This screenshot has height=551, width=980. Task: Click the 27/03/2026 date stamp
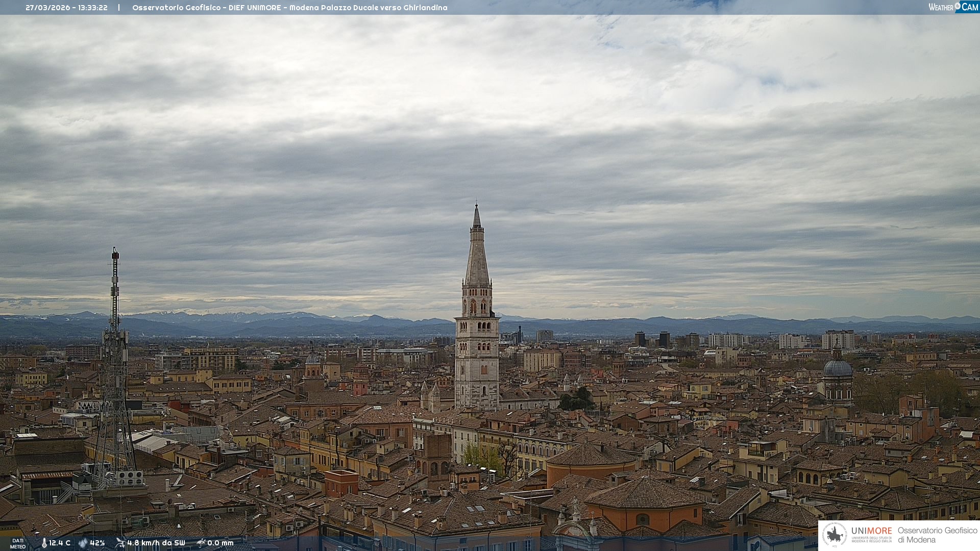(48, 8)
